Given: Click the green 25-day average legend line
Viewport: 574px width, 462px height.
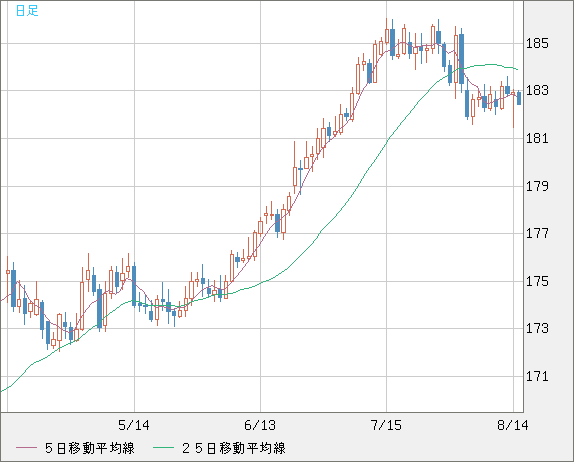Looking at the screenshot, I should 163,448.
